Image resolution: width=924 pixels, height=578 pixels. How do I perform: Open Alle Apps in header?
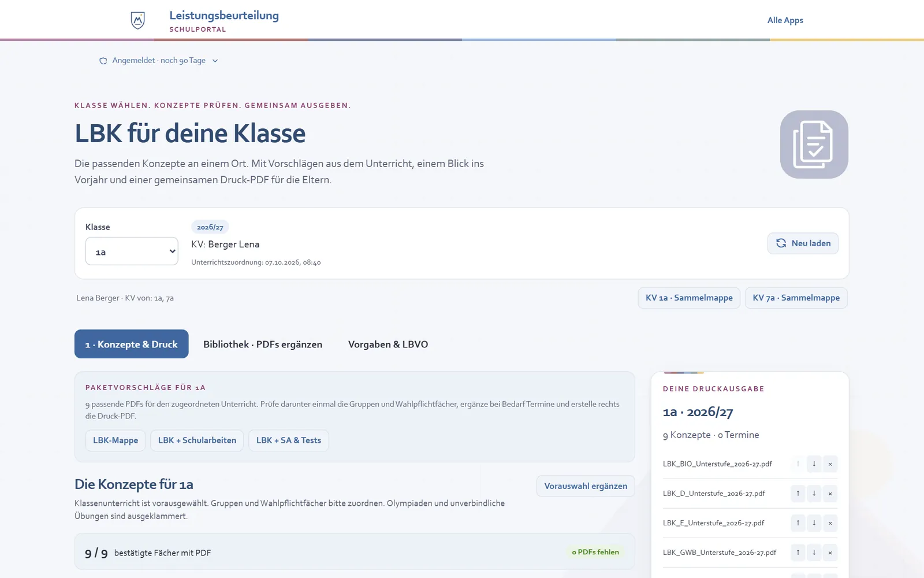785,20
